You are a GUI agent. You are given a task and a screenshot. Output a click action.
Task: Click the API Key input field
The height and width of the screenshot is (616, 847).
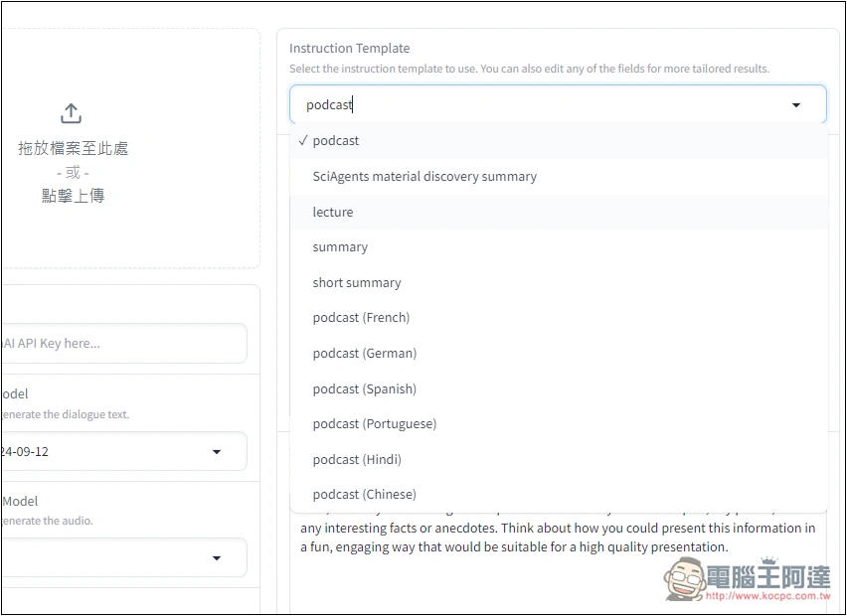point(123,344)
